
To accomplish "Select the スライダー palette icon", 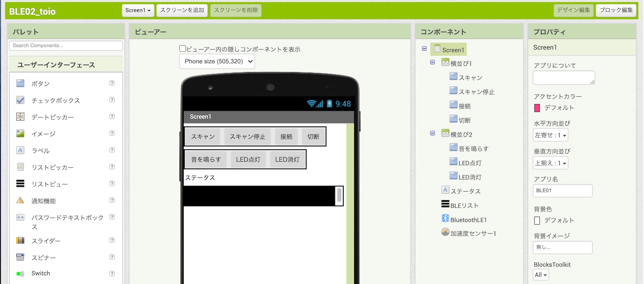I will tap(20, 240).
